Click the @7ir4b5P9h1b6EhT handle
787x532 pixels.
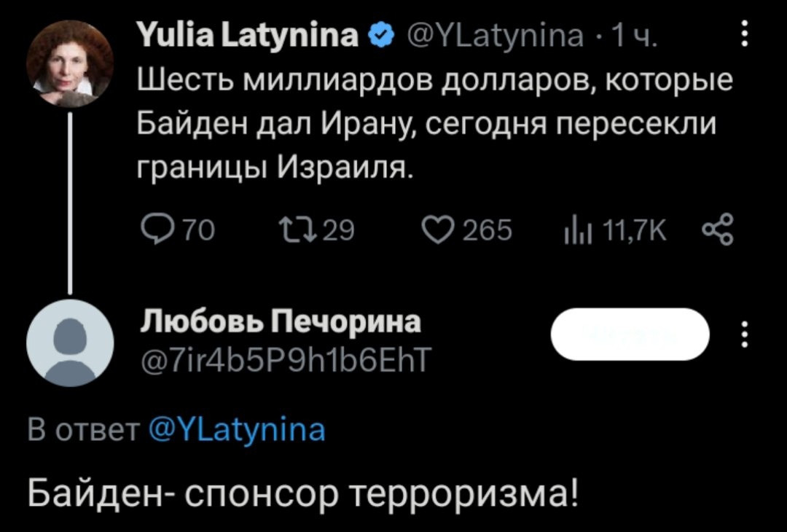(286, 358)
